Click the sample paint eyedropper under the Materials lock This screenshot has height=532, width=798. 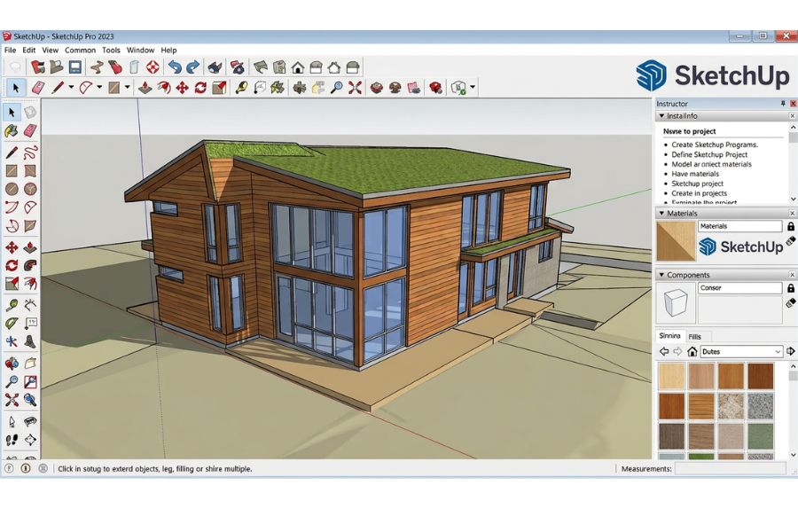pyautogui.click(x=790, y=241)
